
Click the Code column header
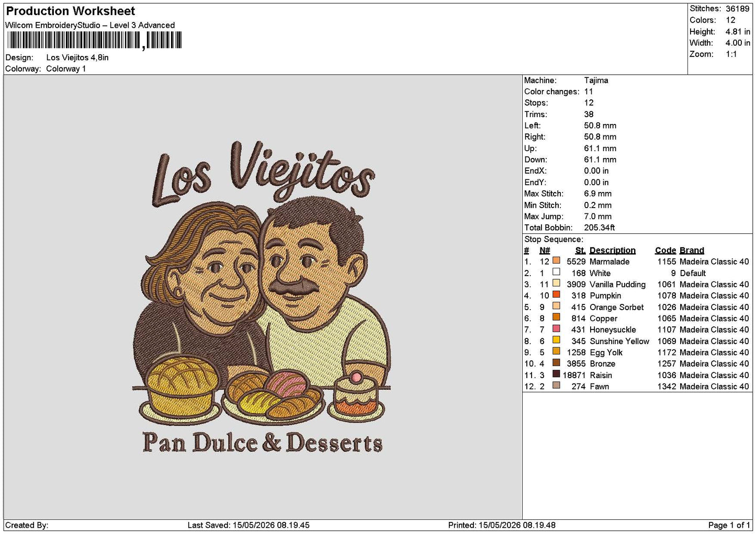click(665, 251)
